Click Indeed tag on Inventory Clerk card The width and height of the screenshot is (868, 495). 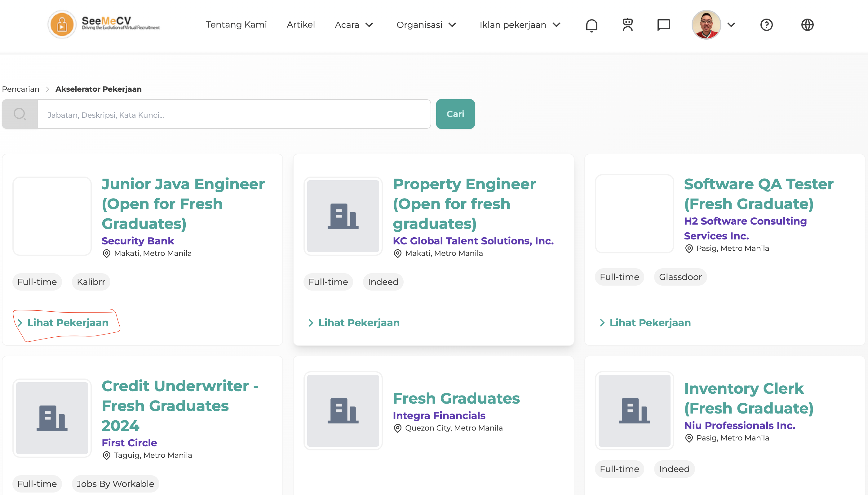click(x=674, y=469)
